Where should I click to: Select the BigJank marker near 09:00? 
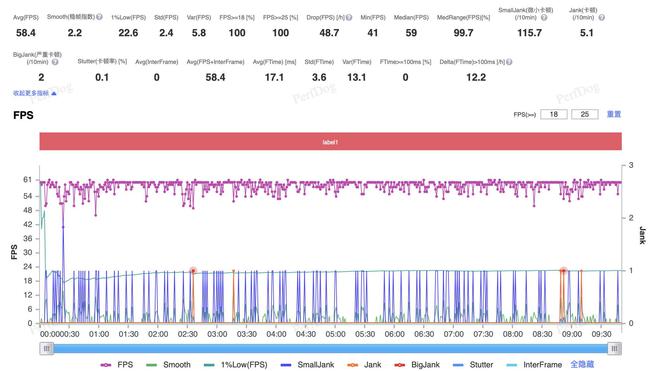click(563, 271)
